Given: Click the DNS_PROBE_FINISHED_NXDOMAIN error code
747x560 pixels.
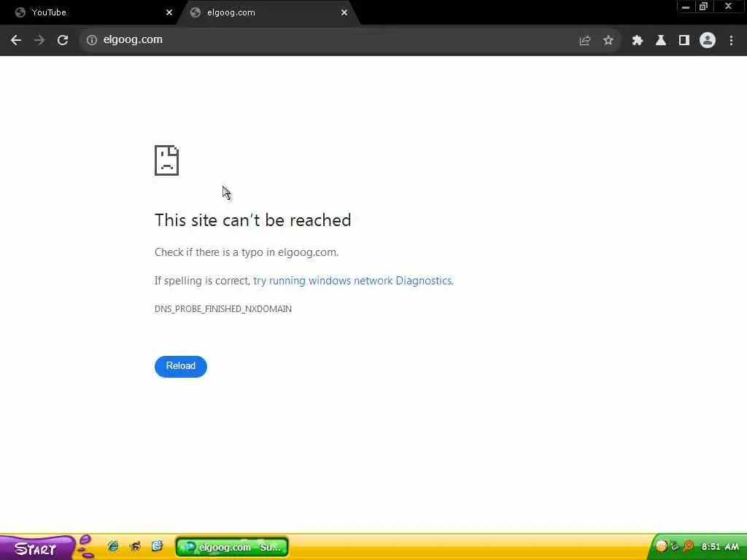Looking at the screenshot, I should pyautogui.click(x=223, y=309).
